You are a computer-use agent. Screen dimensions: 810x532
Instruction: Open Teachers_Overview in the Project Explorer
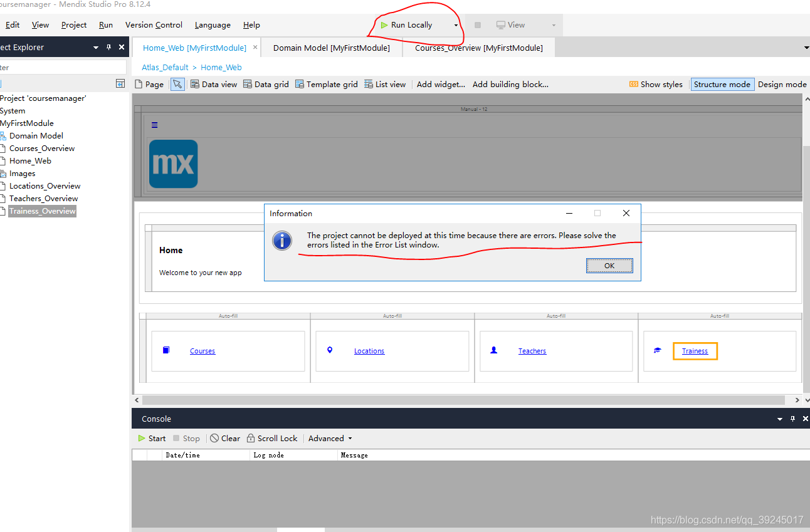point(43,199)
